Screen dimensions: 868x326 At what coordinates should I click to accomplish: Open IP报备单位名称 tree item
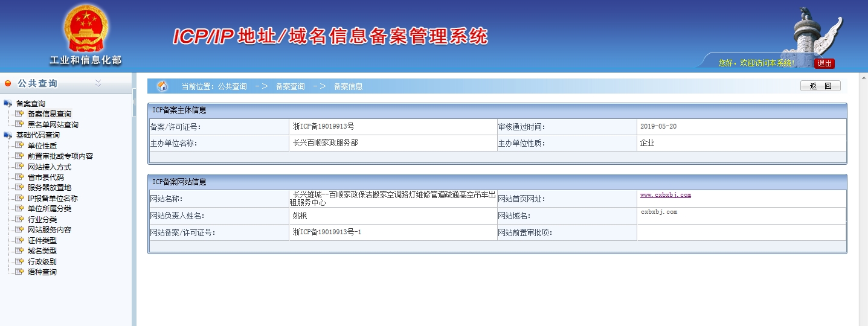[x=53, y=198]
